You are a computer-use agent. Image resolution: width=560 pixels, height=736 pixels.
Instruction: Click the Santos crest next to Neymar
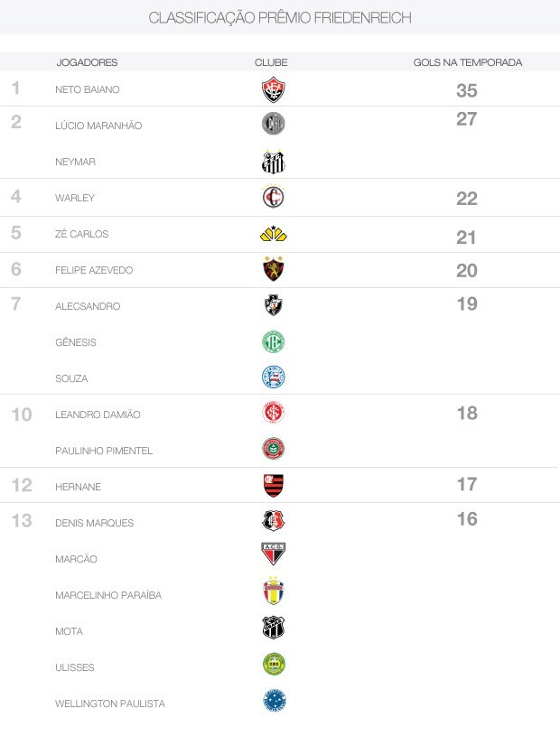tap(273, 162)
